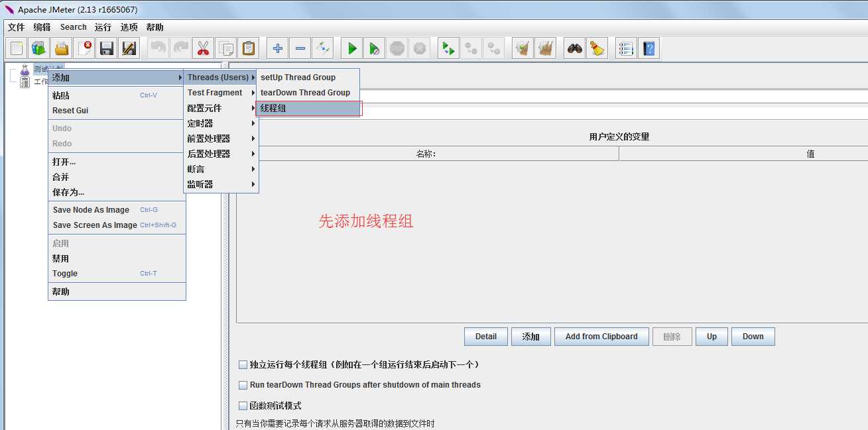Image resolution: width=868 pixels, height=430 pixels.
Task: Click the Open file folder icon
Action: (62, 48)
